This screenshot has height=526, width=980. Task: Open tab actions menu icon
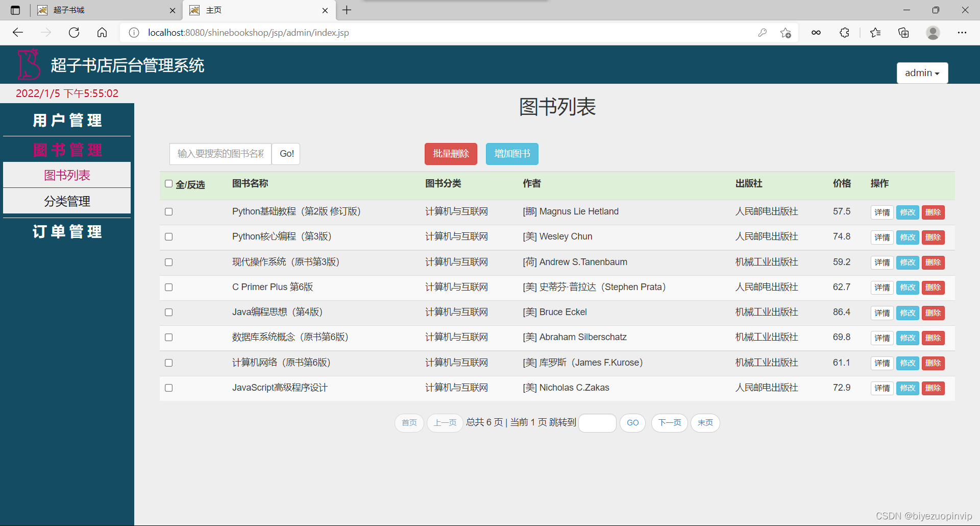click(x=15, y=10)
